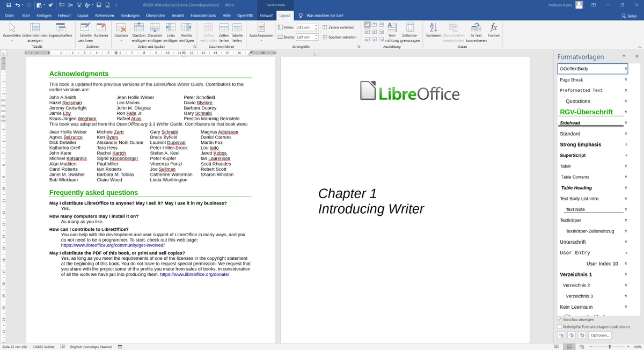Click In Text konvertieren

(476, 32)
